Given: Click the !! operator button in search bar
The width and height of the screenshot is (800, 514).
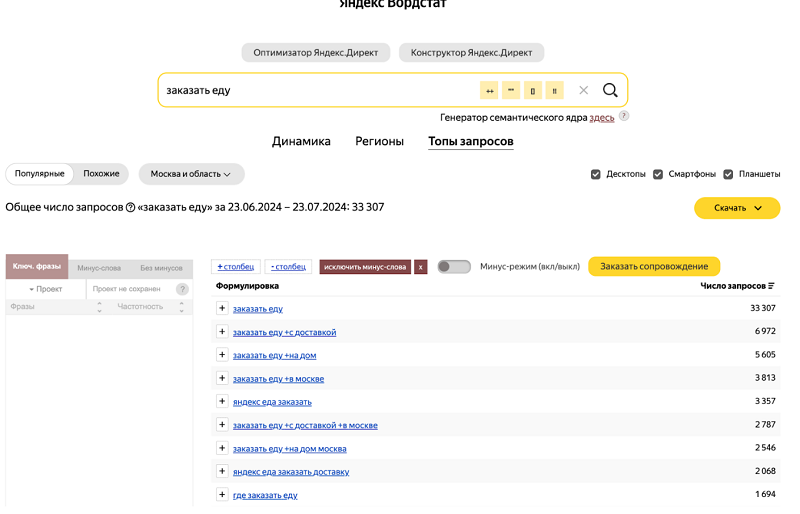Looking at the screenshot, I should pos(555,90).
